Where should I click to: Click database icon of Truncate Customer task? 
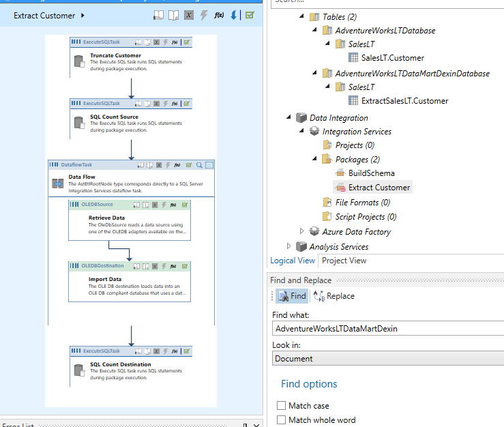(x=79, y=61)
